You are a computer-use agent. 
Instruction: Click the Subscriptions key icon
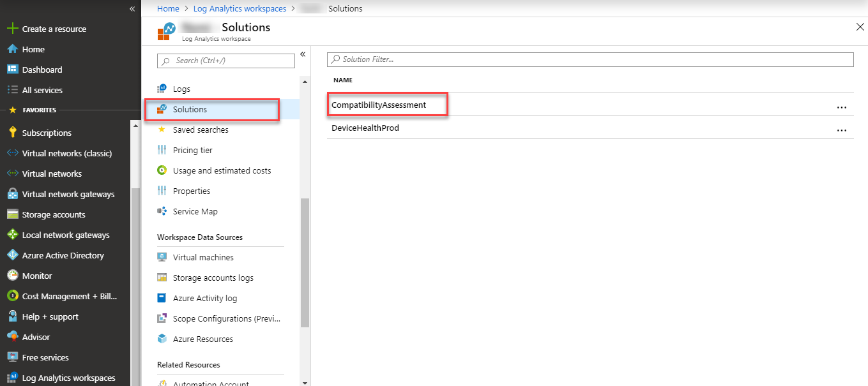coord(12,133)
